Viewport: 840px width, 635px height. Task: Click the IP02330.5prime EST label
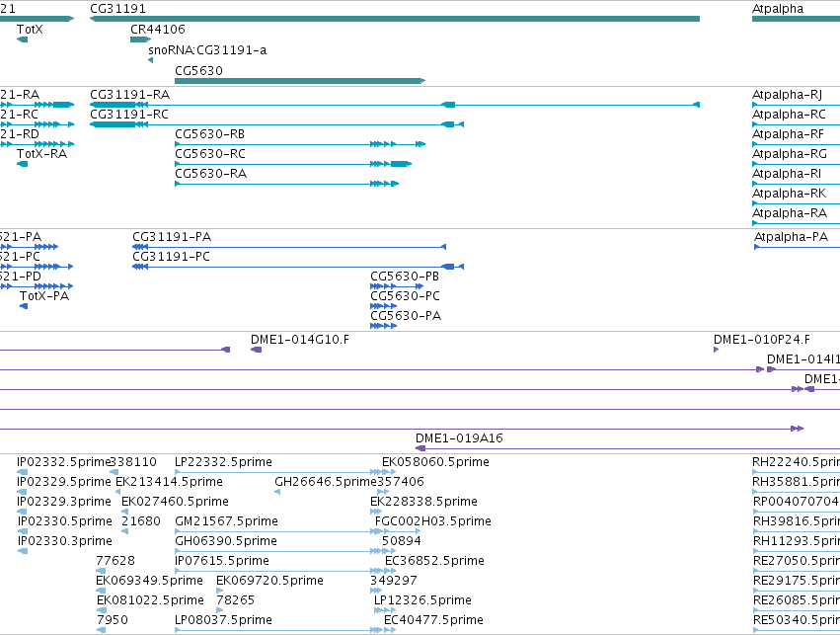(65, 521)
